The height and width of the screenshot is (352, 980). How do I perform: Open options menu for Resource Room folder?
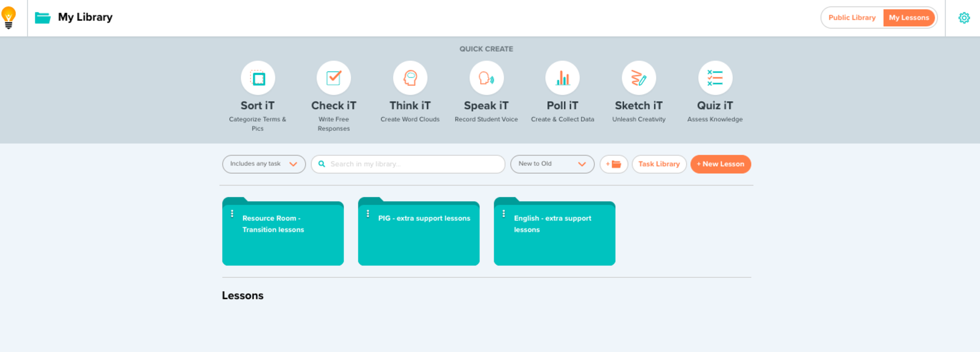coord(232,214)
